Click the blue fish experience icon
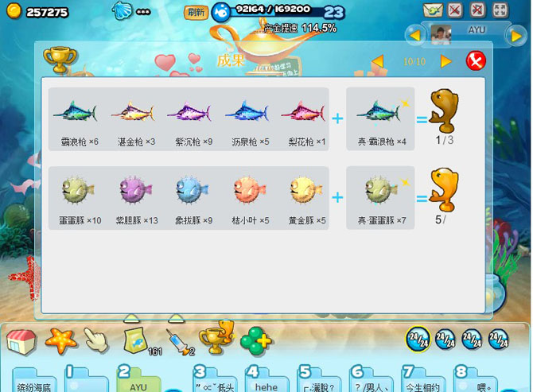Viewport: 533px width, 392px height. coord(221,12)
